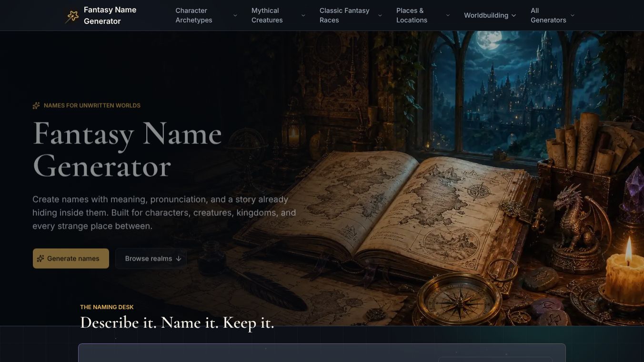Image resolution: width=644 pixels, height=362 pixels.
Task: Click the Generate names button
Action: (71, 259)
